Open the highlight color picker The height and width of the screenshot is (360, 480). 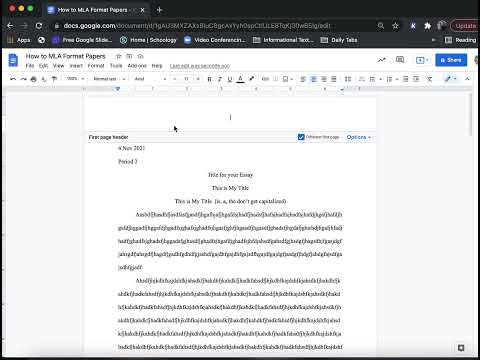pyautogui.click(x=251, y=79)
